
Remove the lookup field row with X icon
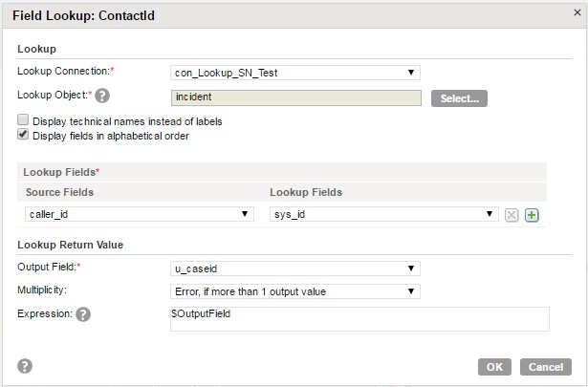pos(512,215)
